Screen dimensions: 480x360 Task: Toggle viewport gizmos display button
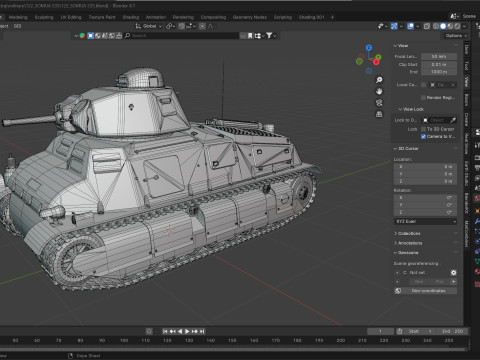point(394,26)
